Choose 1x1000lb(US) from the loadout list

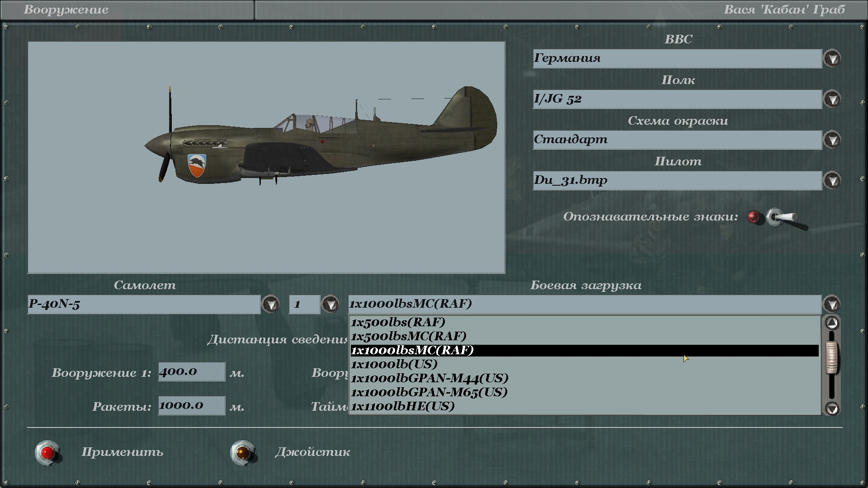pos(394,364)
